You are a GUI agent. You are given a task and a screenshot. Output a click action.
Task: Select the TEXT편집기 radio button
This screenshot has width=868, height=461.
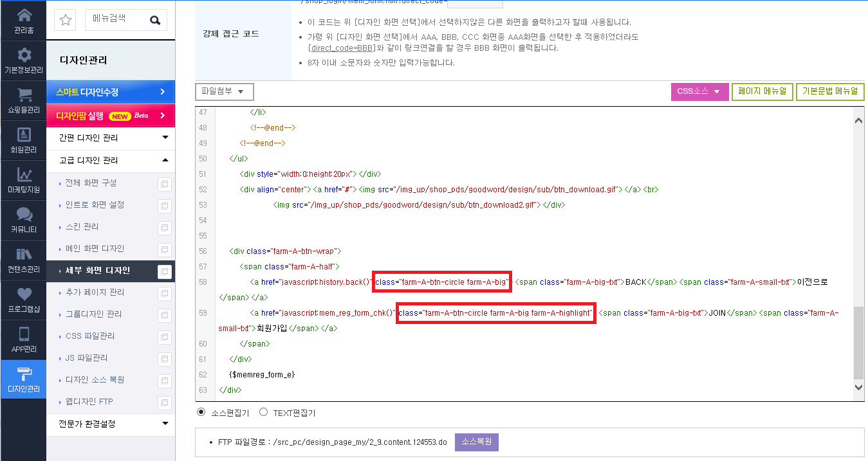click(263, 412)
